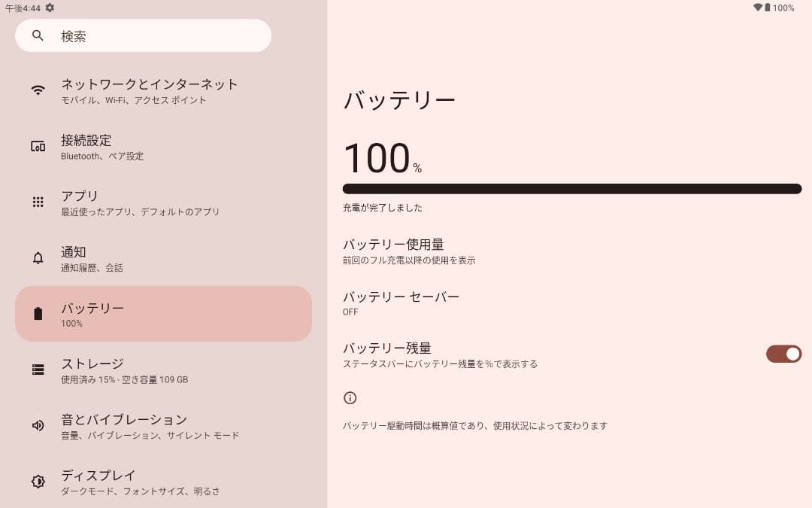Click the search magnifier icon
Screen dimensions: 812x508
[38, 35]
